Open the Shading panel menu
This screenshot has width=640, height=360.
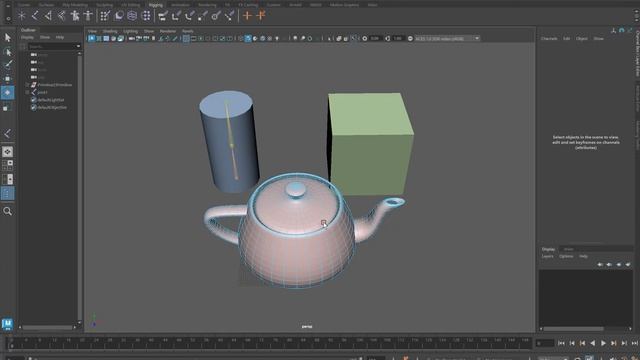coord(109,31)
